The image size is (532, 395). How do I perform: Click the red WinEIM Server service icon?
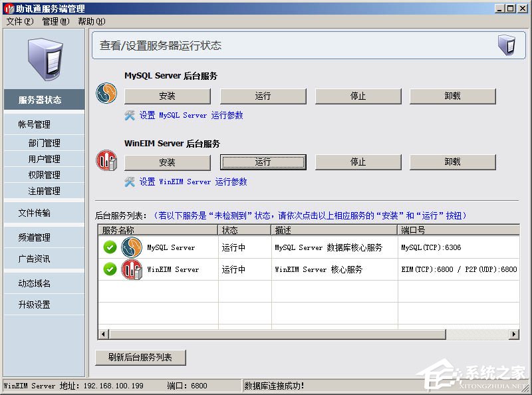point(106,161)
